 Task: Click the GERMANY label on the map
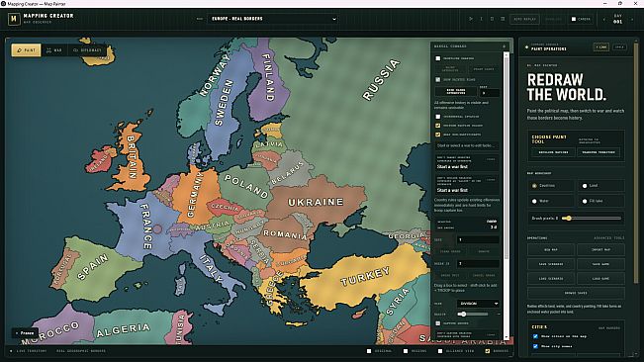[195, 194]
